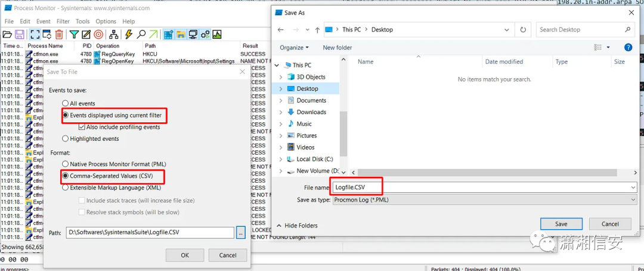Open the view options dropdown arrow

point(608,47)
